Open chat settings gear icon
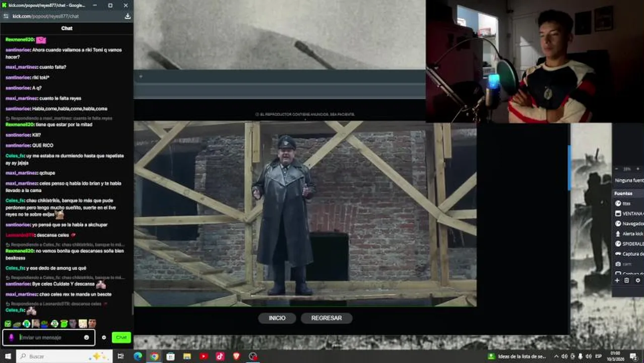 click(x=104, y=337)
